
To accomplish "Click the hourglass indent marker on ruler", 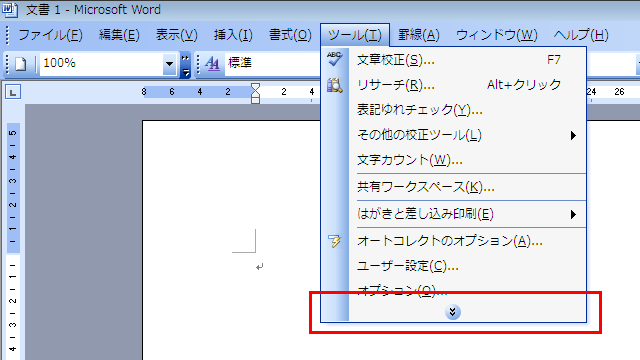I will coord(256,93).
